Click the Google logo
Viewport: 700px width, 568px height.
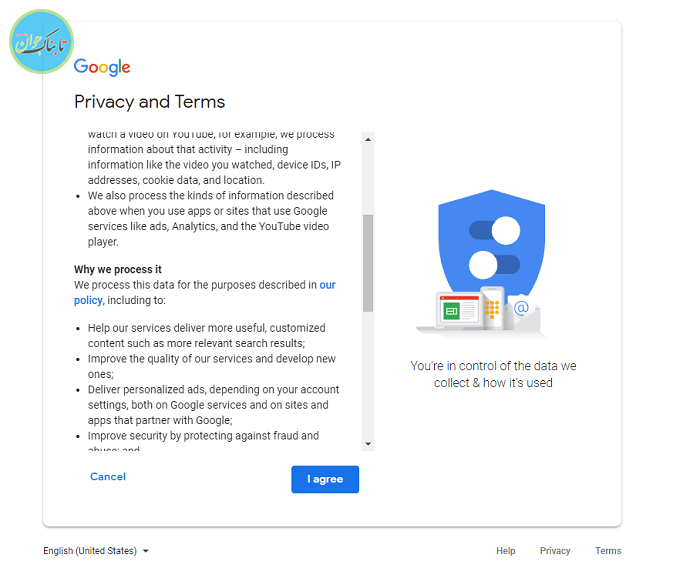102,68
